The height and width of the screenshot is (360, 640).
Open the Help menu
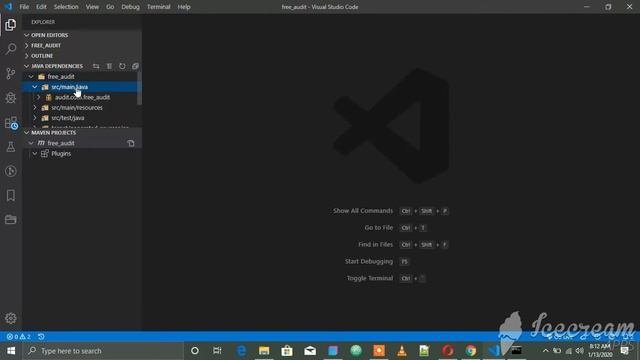point(184,7)
